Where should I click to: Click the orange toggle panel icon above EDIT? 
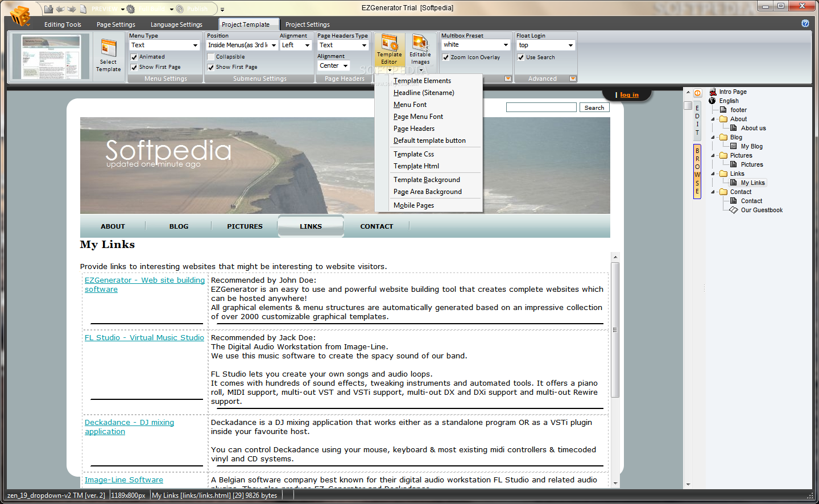tap(697, 93)
